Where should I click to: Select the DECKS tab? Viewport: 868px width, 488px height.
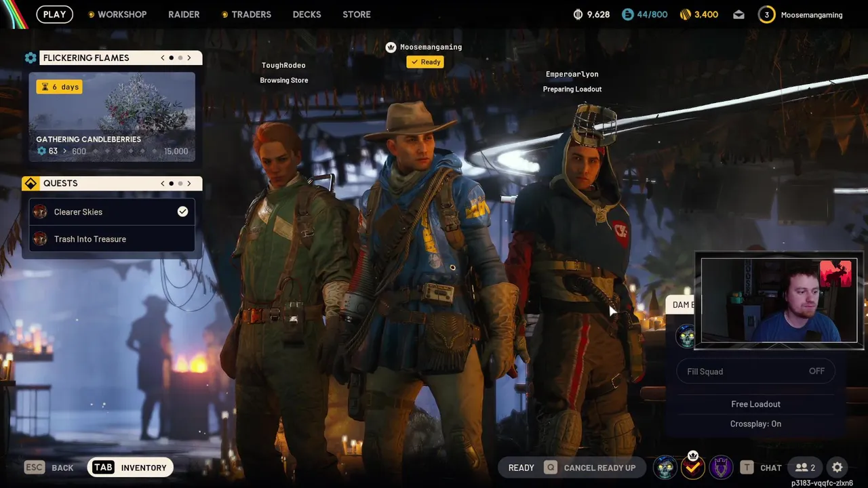307,14
